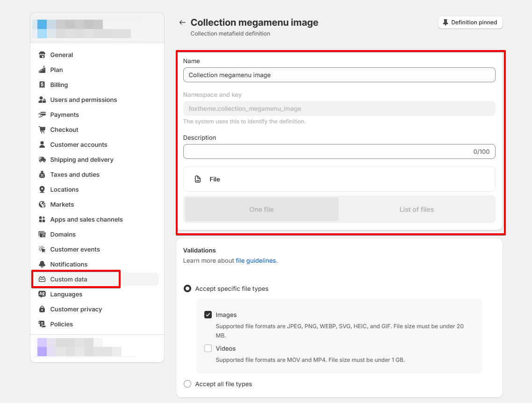Enable the Videos checkbox
Image resolution: width=532 pixels, height=403 pixels.
tap(208, 348)
